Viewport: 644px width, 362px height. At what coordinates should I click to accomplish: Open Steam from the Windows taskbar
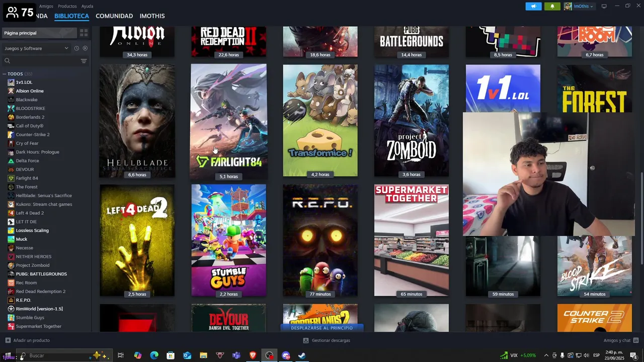click(302, 355)
